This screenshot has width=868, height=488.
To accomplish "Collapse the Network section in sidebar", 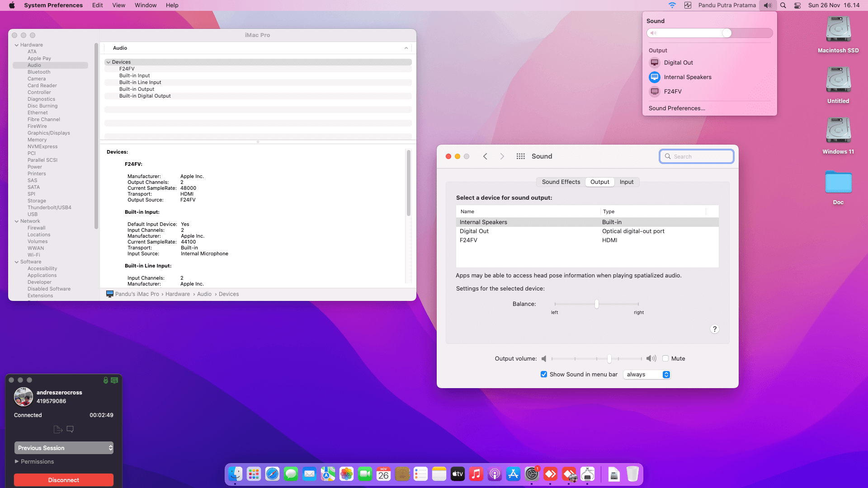I will click(x=17, y=221).
